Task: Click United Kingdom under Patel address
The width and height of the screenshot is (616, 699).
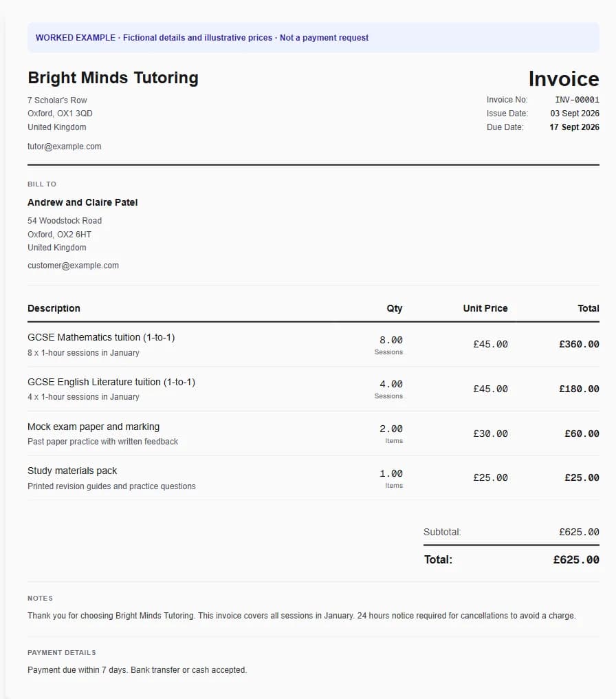Action: point(57,248)
